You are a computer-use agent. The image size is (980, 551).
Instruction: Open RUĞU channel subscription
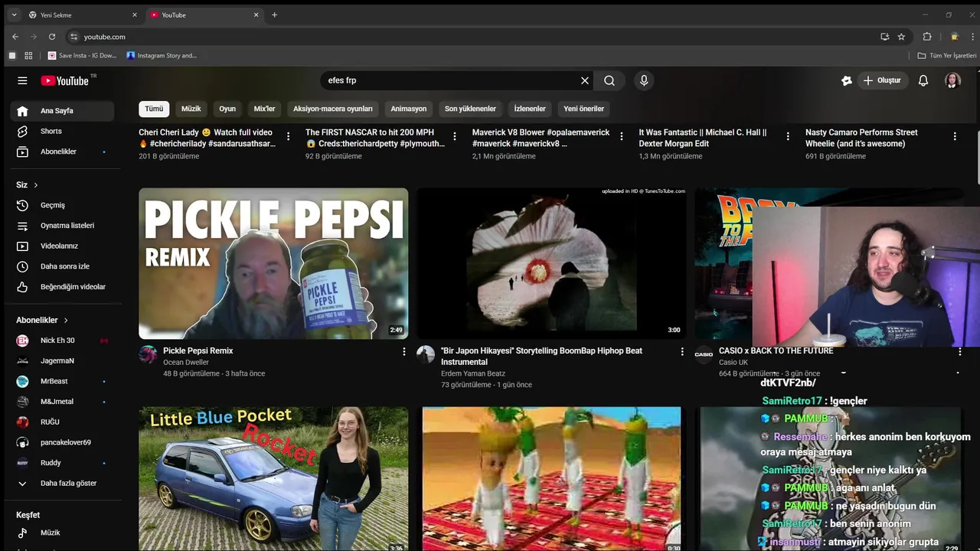click(x=62, y=422)
